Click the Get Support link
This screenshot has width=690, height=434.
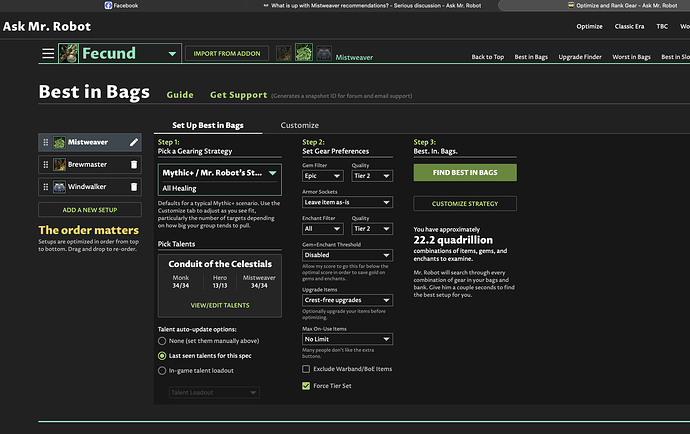[238, 95]
